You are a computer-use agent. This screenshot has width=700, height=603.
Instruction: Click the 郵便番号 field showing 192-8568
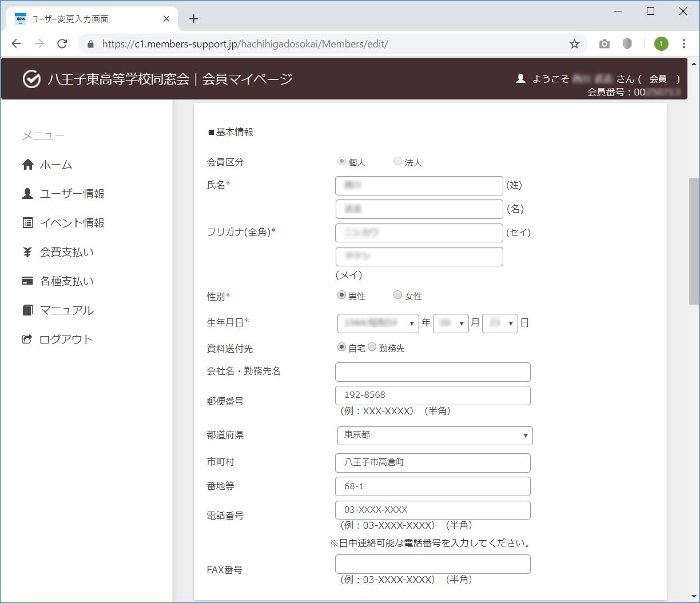click(433, 396)
